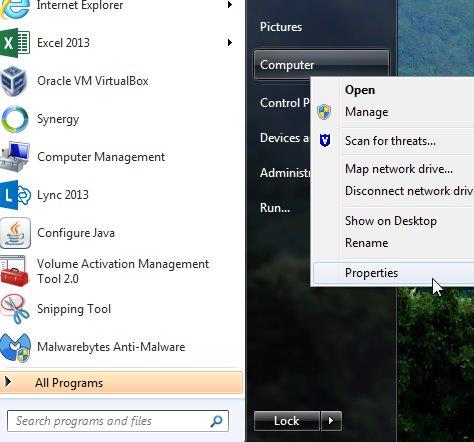Image resolution: width=474 pixels, height=442 pixels.
Task: Open the Configure Java icon
Action: pyautogui.click(x=15, y=233)
